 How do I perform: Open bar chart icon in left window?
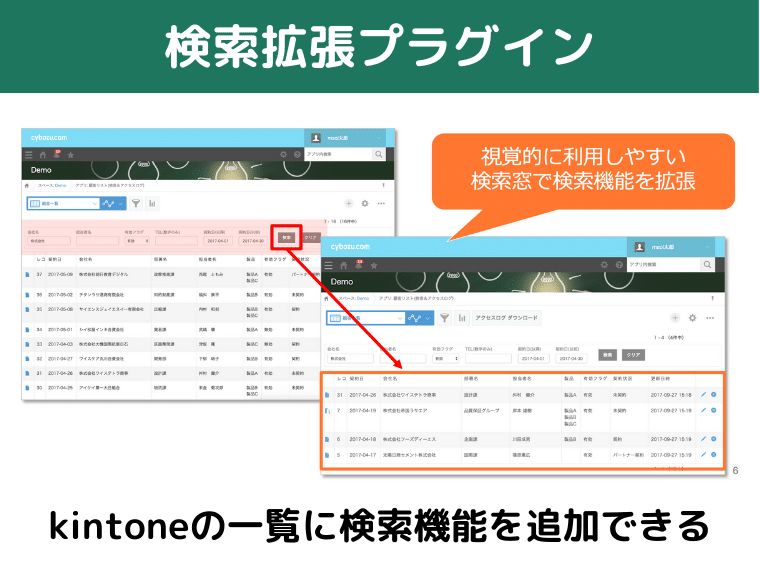coord(152,204)
